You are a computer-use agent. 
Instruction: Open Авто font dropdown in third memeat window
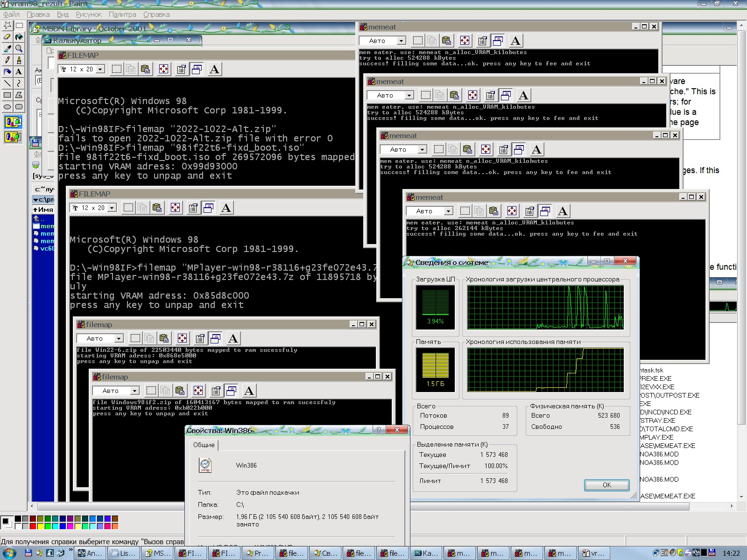(x=423, y=150)
